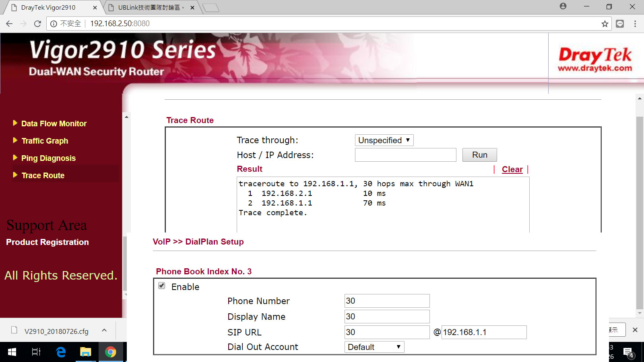Screen dimensions: 644x362
Task: Open the Action Center notifications icon
Action: pyautogui.click(x=628, y=353)
